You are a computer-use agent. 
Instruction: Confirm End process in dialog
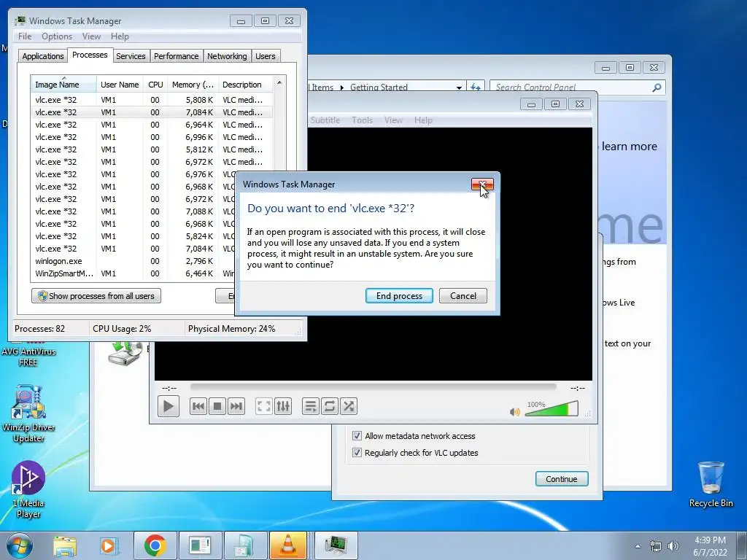(x=399, y=296)
